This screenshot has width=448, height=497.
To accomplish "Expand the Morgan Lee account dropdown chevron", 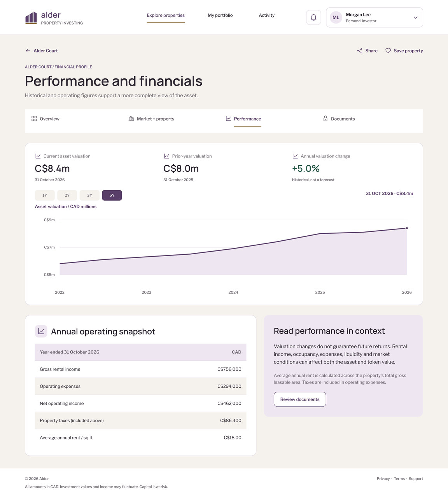I will click(415, 17).
